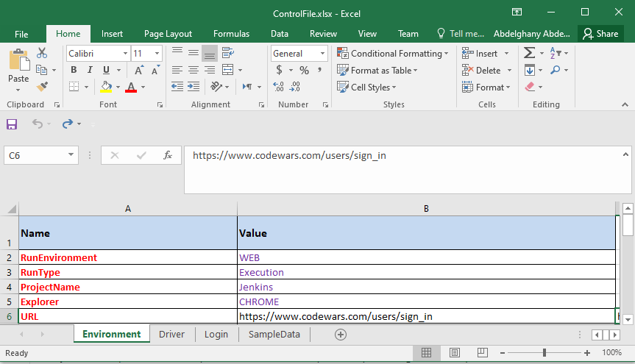Align text left
Image resolution: width=635 pixels, height=364 pixels.
click(177, 70)
